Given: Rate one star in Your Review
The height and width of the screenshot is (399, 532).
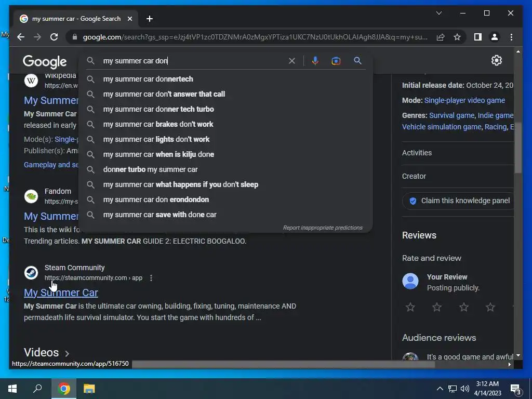Looking at the screenshot, I should pos(410,307).
